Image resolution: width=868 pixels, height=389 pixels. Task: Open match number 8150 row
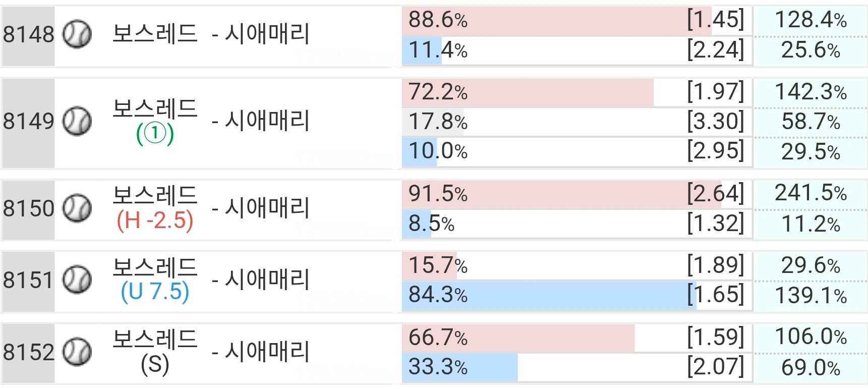click(x=434, y=209)
